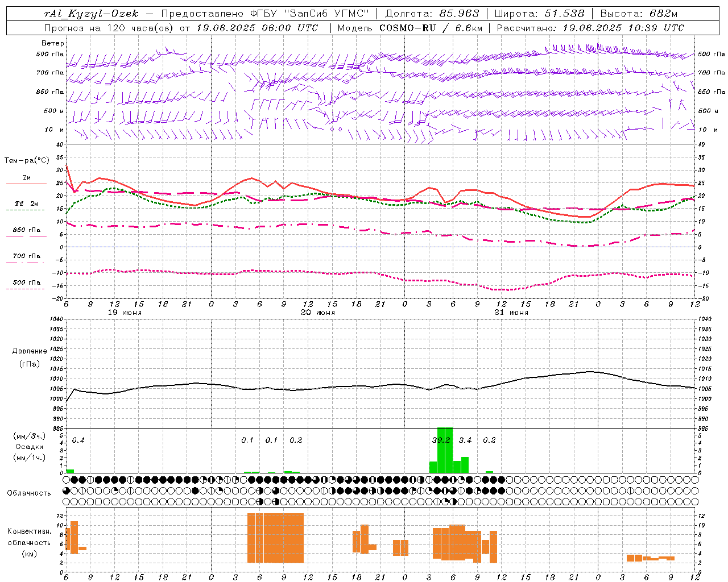Image resolution: width=728 pixels, height=582 pixels.
Task: Click the 20 июня date label
Action: click(x=318, y=313)
